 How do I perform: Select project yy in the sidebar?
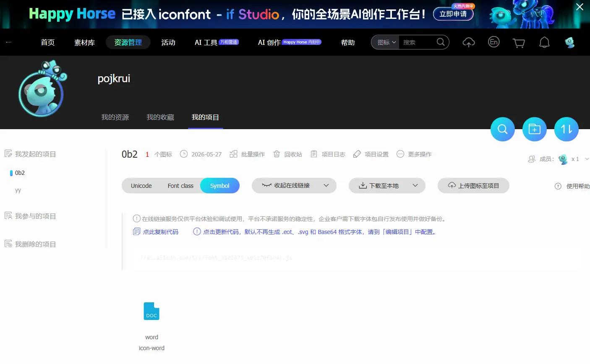18,190
